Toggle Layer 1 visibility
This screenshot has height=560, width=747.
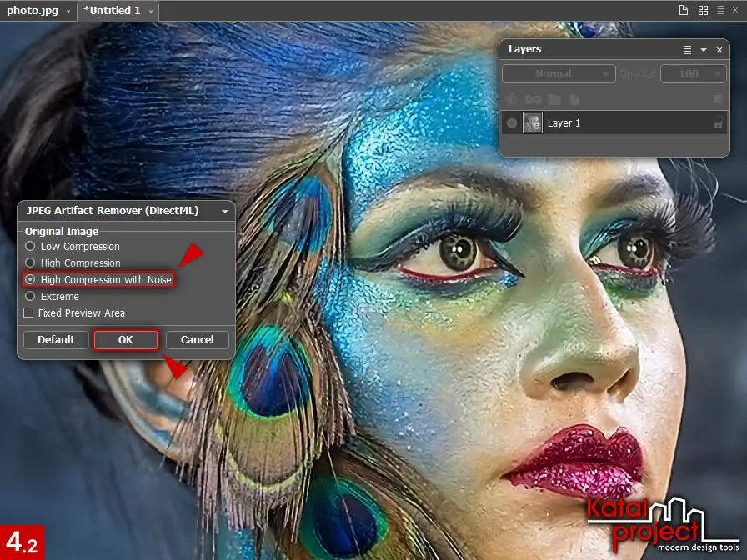(512, 123)
